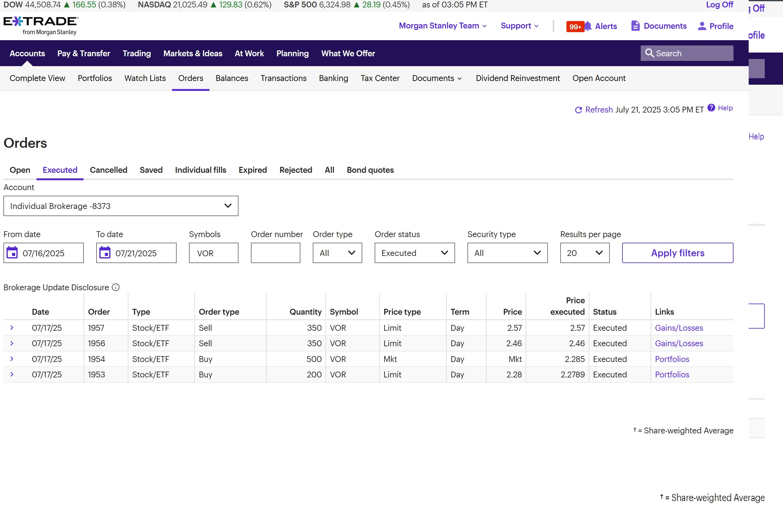Click the From date calendar icon
This screenshot has height=532, width=783.
pos(12,253)
